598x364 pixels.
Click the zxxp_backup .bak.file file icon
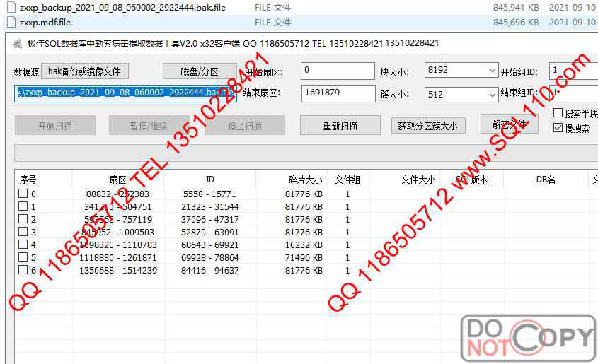[11, 8]
